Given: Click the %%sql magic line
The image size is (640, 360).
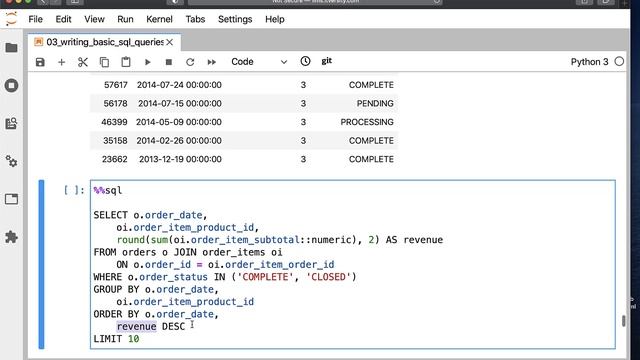Looking at the screenshot, I should click(x=108, y=191).
